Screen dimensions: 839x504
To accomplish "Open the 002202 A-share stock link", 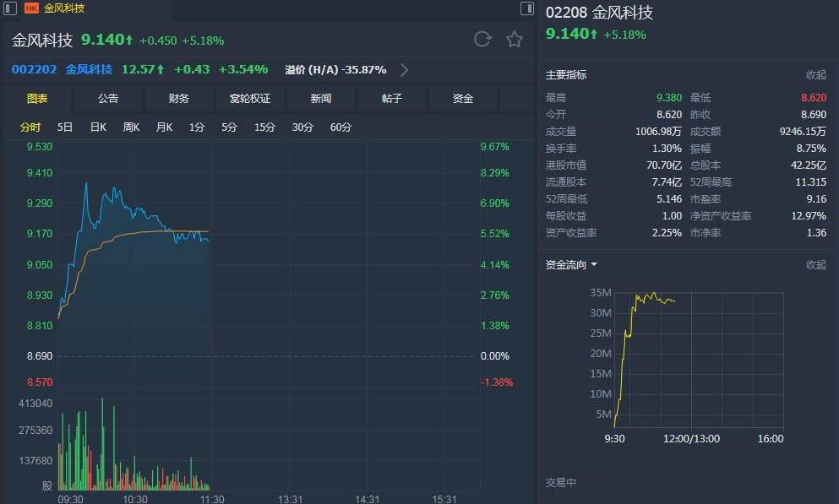I will [35, 69].
